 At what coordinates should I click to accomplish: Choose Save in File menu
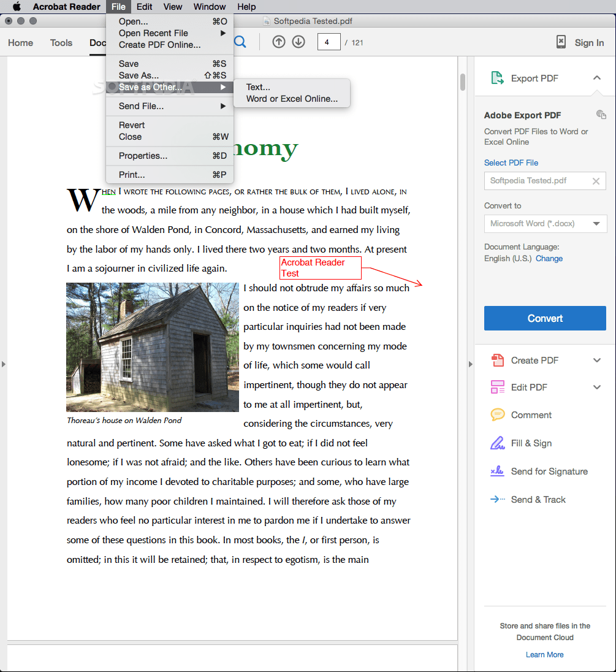170,63
